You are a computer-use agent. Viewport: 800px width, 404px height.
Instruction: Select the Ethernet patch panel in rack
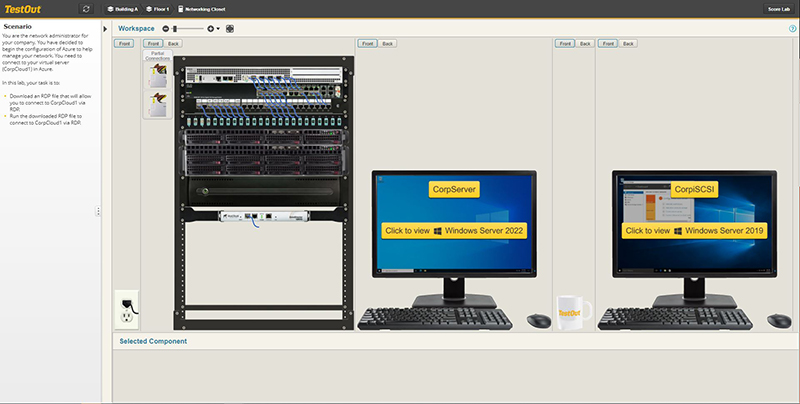click(264, 106)
